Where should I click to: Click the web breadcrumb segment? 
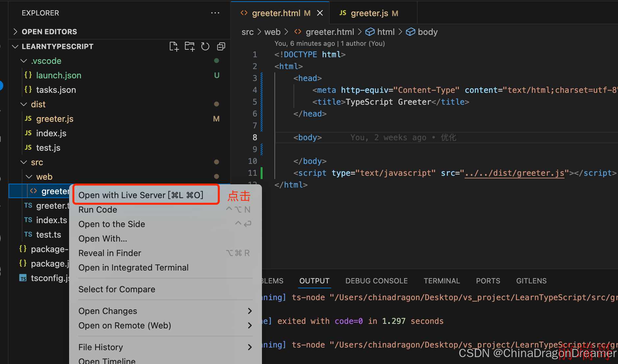[x=272, y=32]
